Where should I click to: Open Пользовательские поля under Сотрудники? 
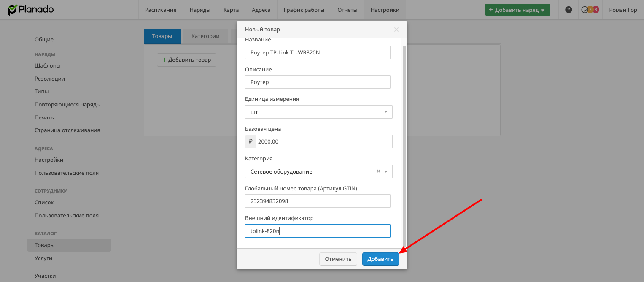coord(67,216)
